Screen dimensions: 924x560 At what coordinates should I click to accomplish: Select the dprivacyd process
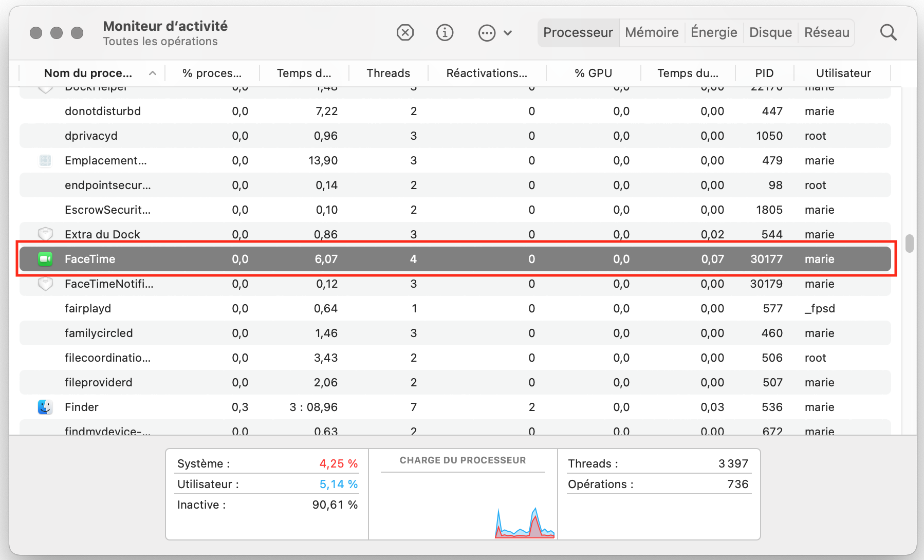(91, 136)
